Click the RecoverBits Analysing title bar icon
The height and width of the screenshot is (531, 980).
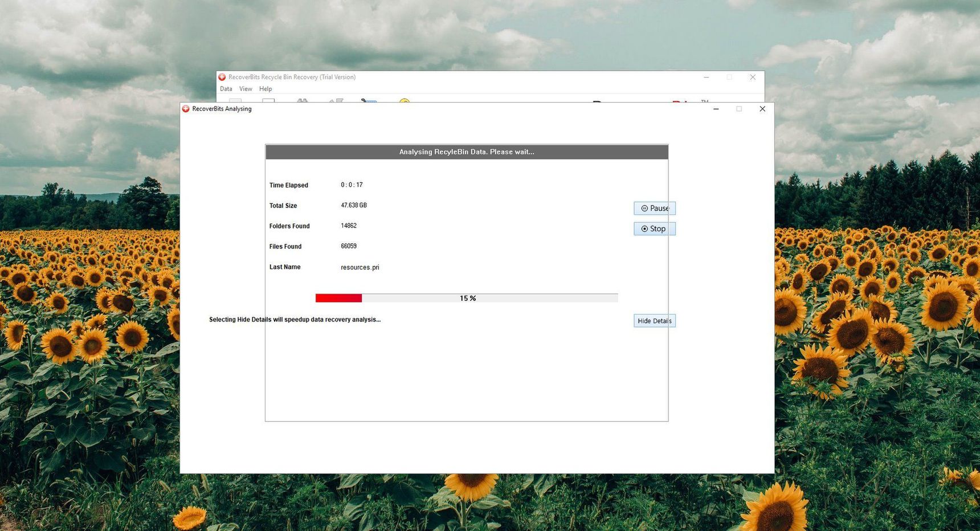click(186, 109)
